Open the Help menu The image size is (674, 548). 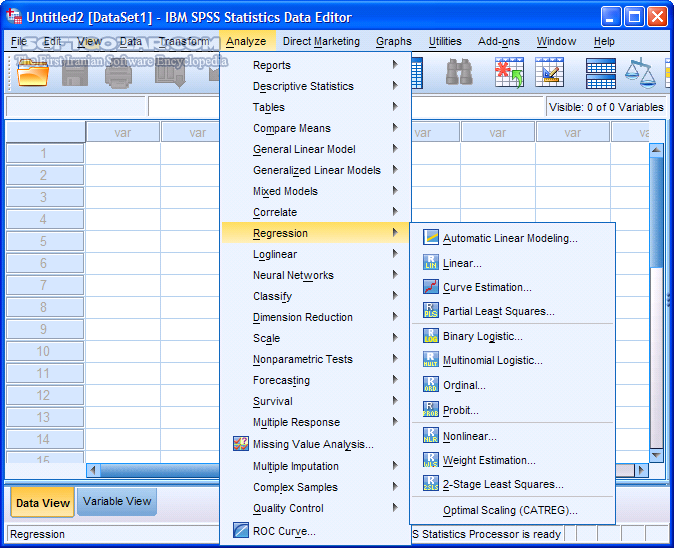[x=604, y=41]
